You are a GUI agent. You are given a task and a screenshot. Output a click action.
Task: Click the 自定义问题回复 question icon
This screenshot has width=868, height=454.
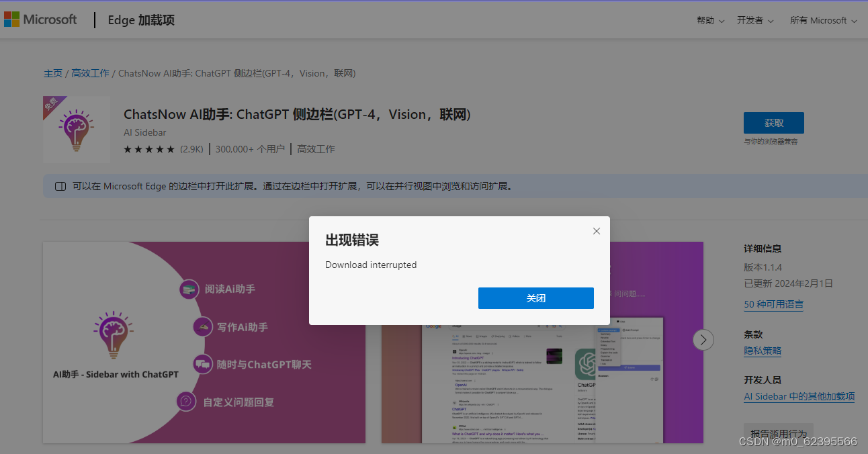click(x=186, y=402)
